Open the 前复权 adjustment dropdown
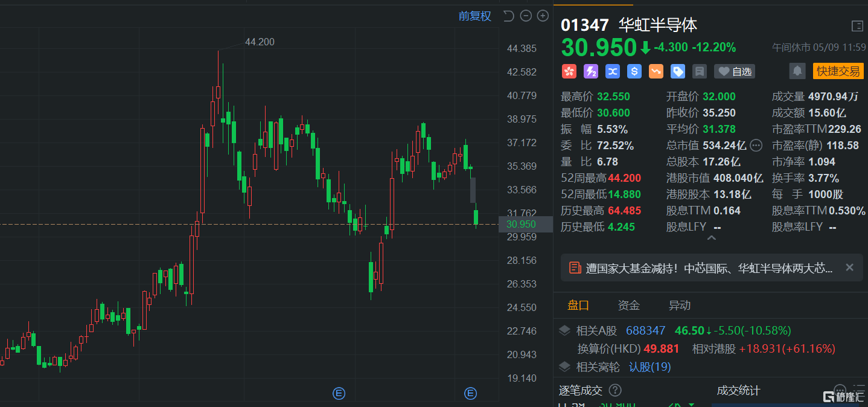Screen dimensions: 868x407 475,16
